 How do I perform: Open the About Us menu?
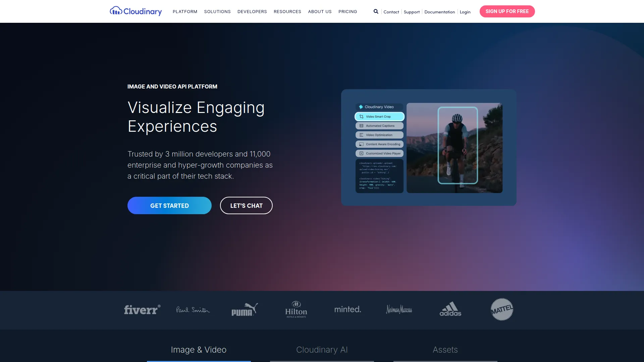pos(320,11)
